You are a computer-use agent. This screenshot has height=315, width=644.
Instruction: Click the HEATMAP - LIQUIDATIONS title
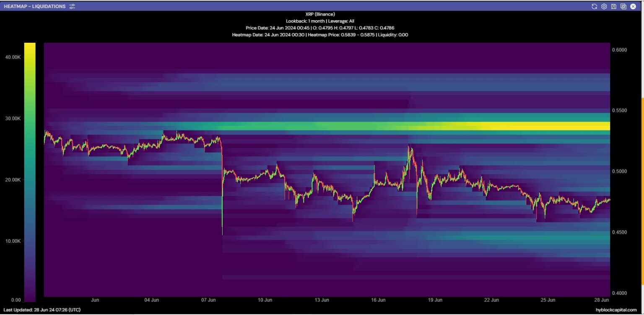(x=35, y=6)
